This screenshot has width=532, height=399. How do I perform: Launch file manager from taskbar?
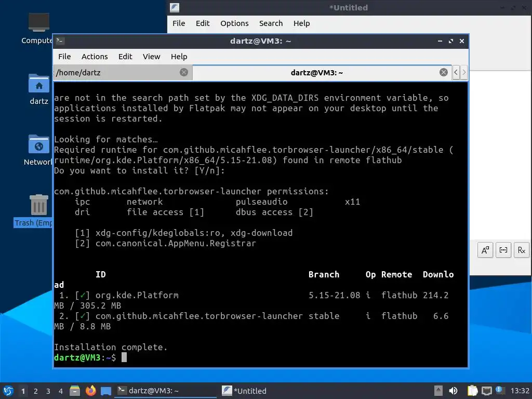click(75, 391)
